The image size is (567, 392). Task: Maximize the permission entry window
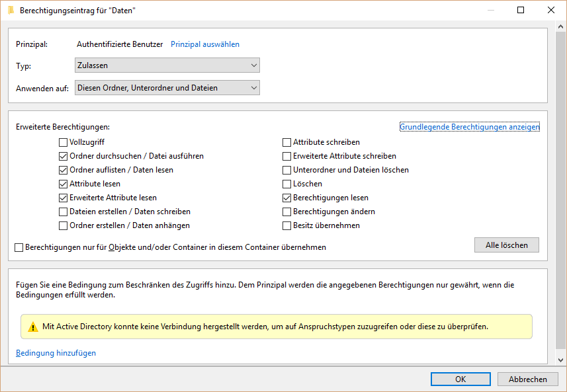[521, 11]
